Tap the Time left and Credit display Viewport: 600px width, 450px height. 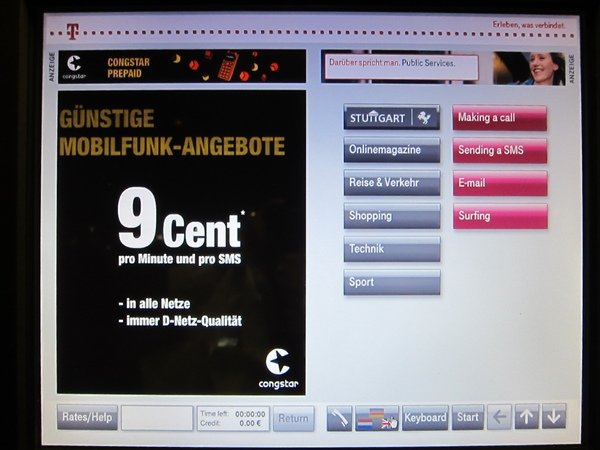click(x=233, y=419)
